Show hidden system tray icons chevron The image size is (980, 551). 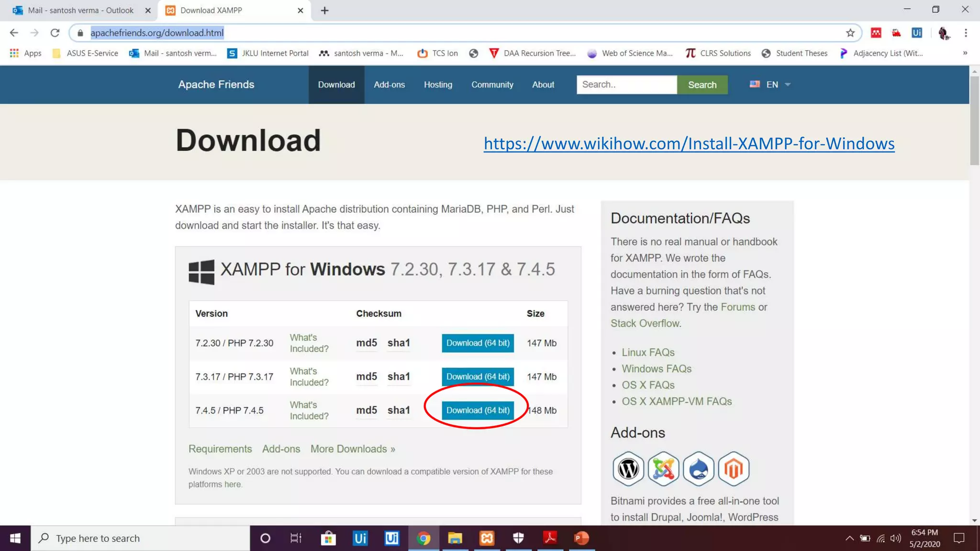click(x=849, y=538)
